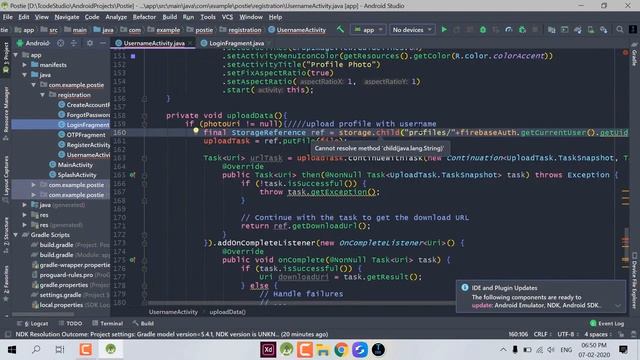Open Project panel settings gear

pos(90,43)
